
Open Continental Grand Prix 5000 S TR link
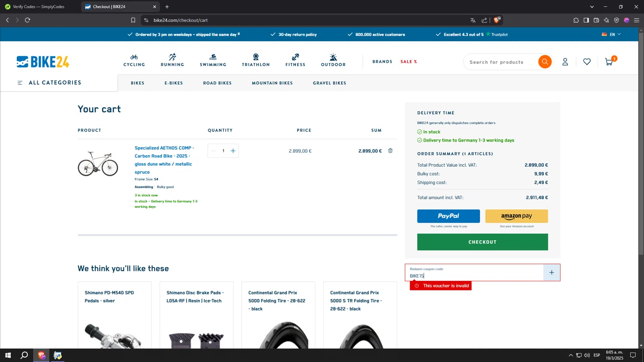[x=356, y=301]
